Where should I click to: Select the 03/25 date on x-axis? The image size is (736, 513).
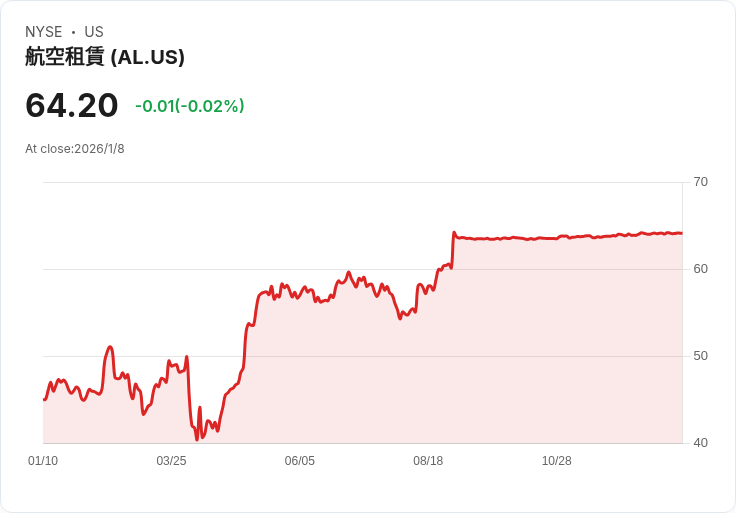171,461
